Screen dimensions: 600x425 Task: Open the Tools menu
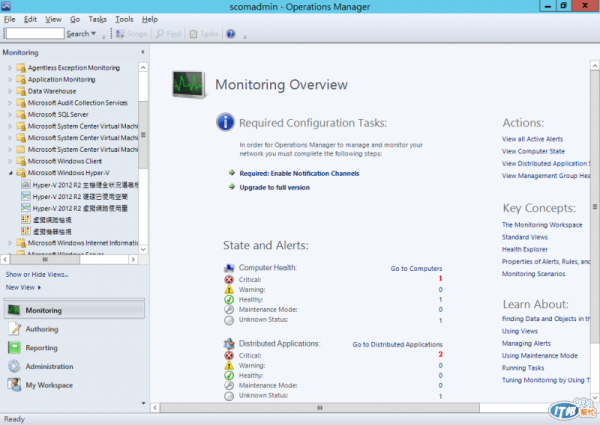[124, 19]
